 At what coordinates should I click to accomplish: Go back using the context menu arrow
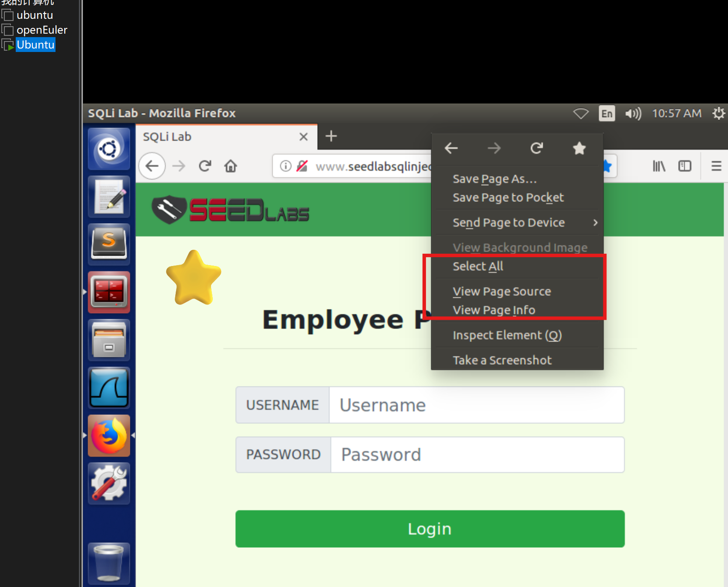click(451, 148)
